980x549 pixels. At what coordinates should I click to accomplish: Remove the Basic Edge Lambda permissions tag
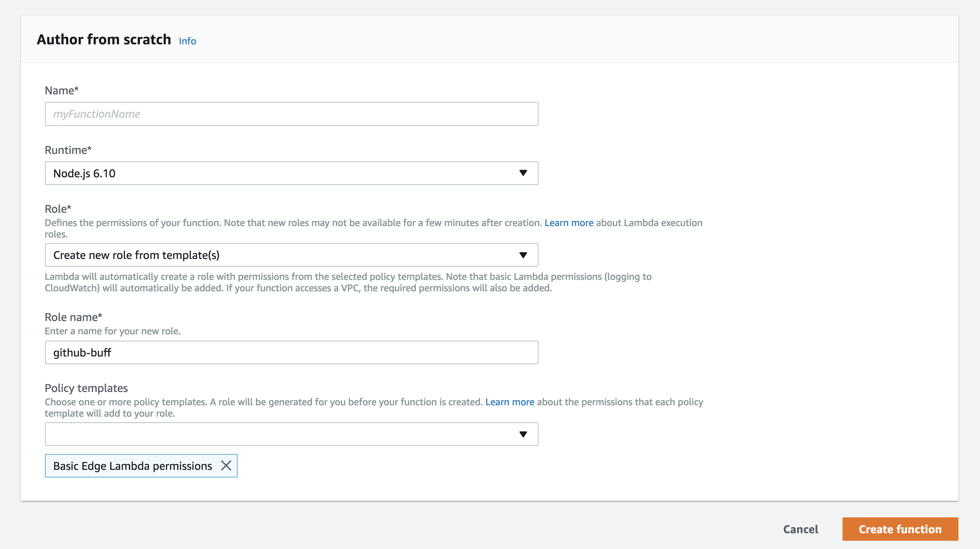point(226,465)
